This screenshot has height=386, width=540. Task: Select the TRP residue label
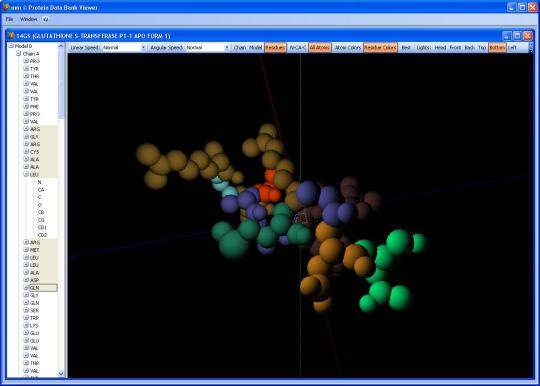click(x=34, y=318)
